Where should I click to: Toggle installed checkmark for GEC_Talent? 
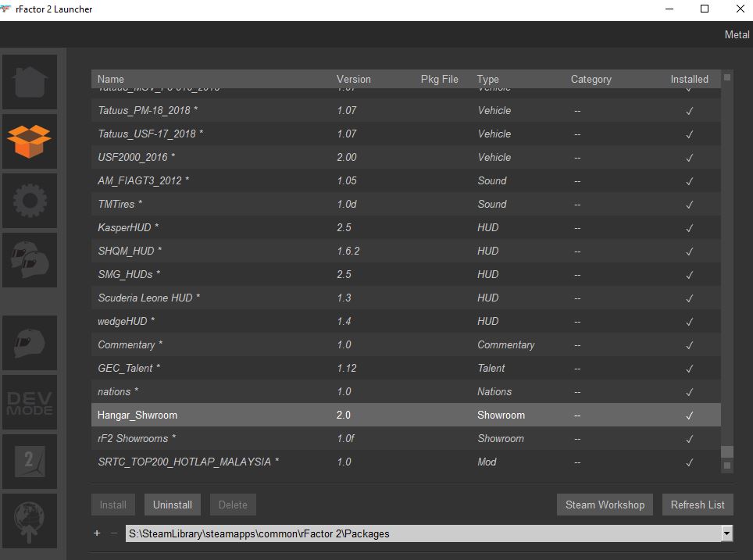689,369
